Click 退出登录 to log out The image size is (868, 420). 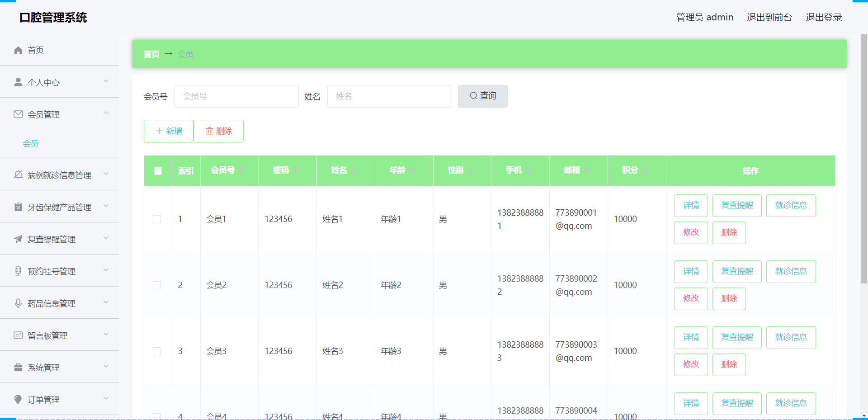click(x=823, y=17)
